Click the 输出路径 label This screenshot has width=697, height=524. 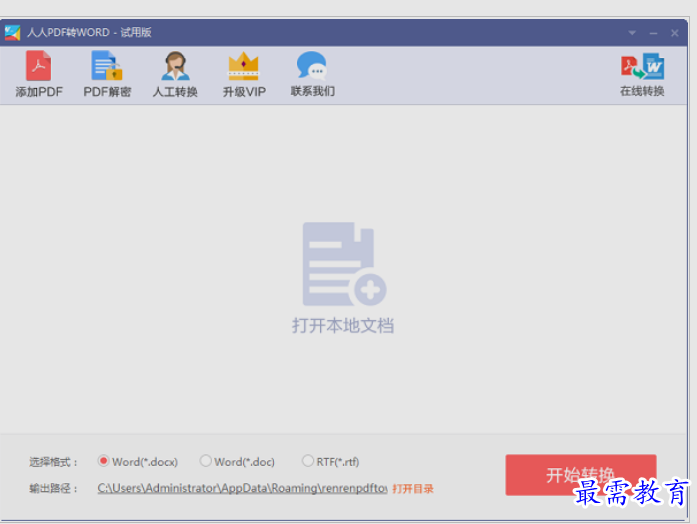[53, 488]
